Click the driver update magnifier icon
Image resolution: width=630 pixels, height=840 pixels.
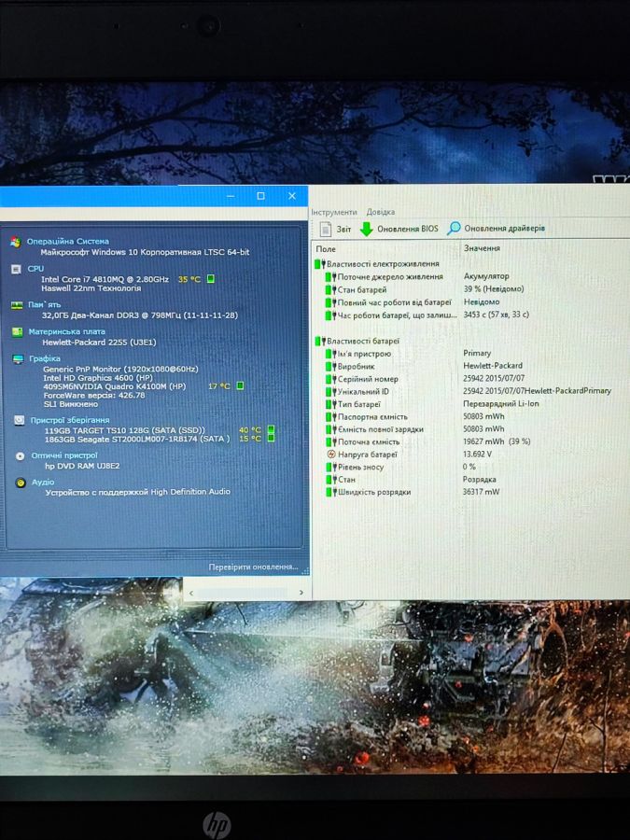(x=454, y=229)
